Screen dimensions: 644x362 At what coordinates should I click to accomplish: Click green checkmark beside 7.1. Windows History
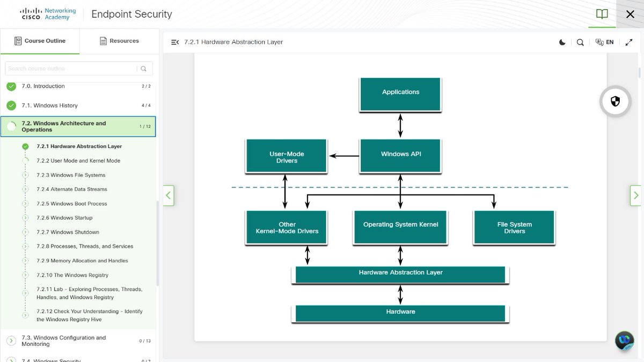pyautogui.click(x=11, y=105)
